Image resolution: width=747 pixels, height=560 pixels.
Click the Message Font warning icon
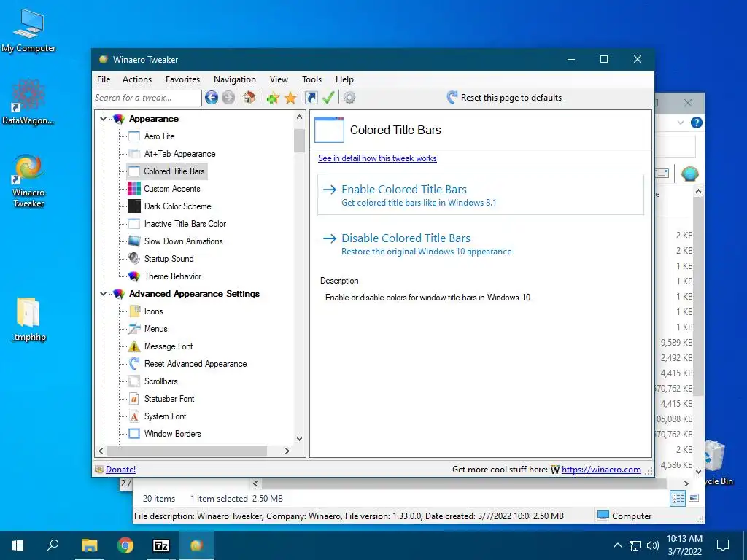tap(134, 346)
